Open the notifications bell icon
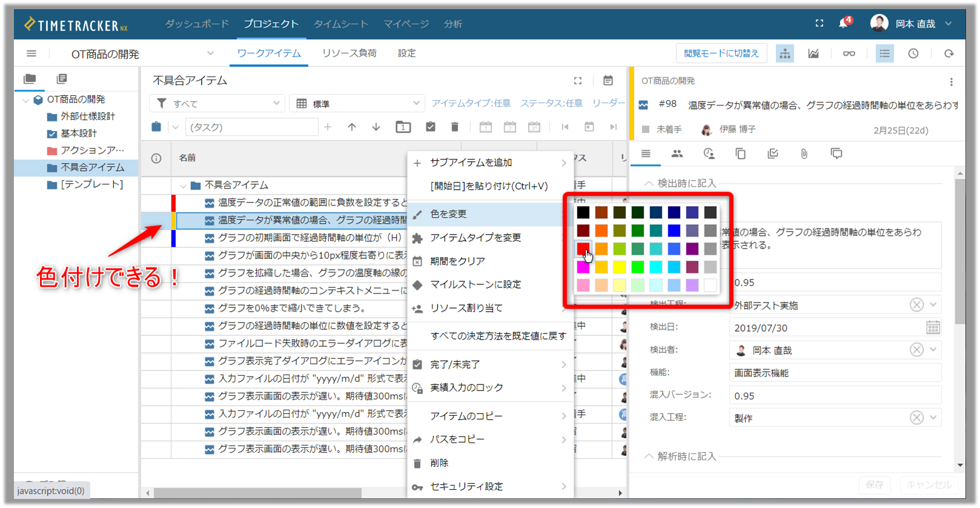This screenshot has width=980, height=508. pos(843,24)
